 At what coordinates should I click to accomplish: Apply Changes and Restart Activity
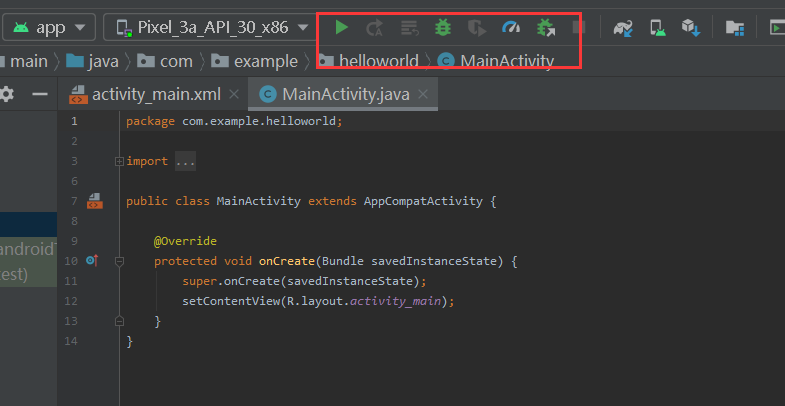tap(374, 28)
